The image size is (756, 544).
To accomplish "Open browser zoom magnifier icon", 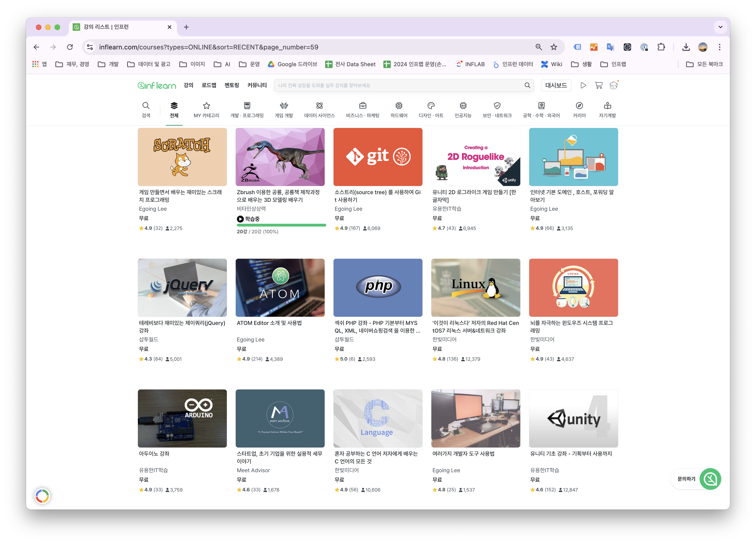I will pyautogui.click(x=539, y=47).
